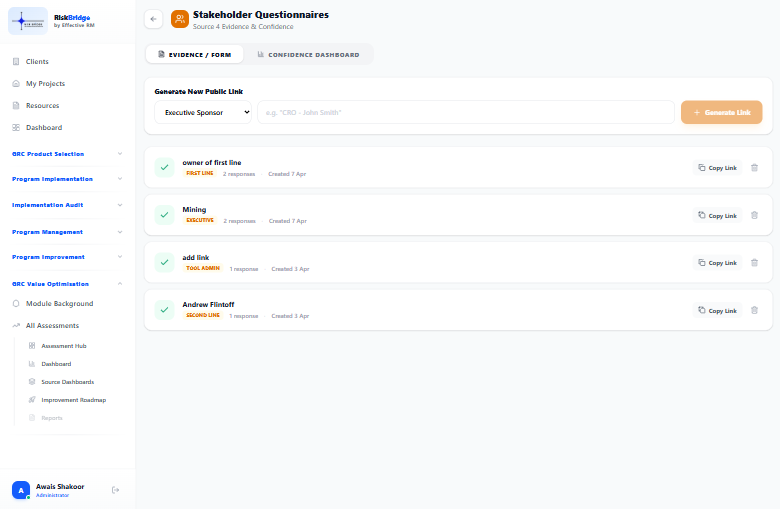The width and height of the screenshot is (780, 509).
Task: Copy link for Mining questionnaire
Action: [x=717, y=215]
